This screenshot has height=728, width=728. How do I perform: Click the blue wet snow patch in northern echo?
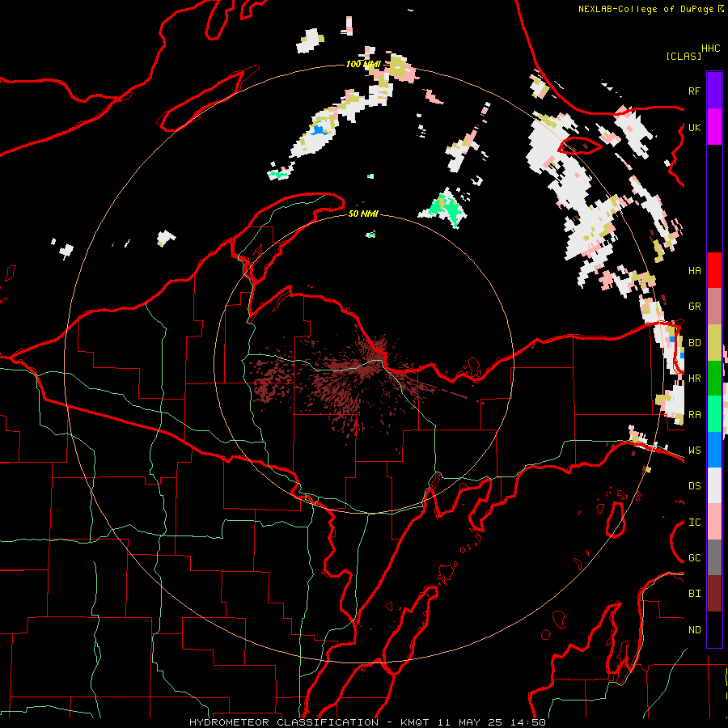319,130
